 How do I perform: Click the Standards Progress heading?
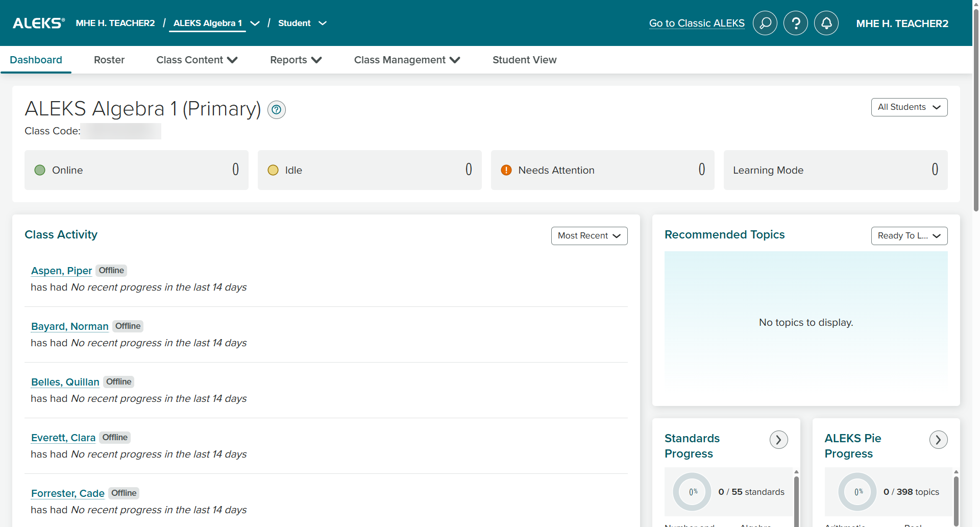[692, 446]
